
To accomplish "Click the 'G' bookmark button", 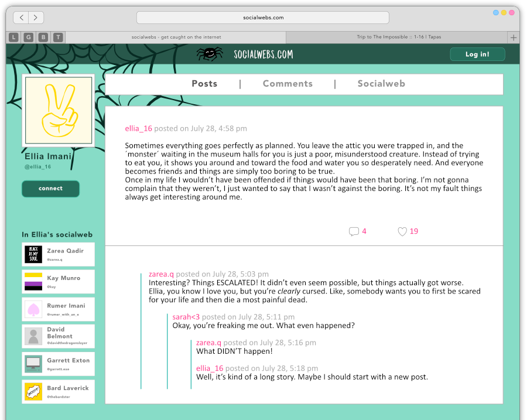I will tap(28, 37).
